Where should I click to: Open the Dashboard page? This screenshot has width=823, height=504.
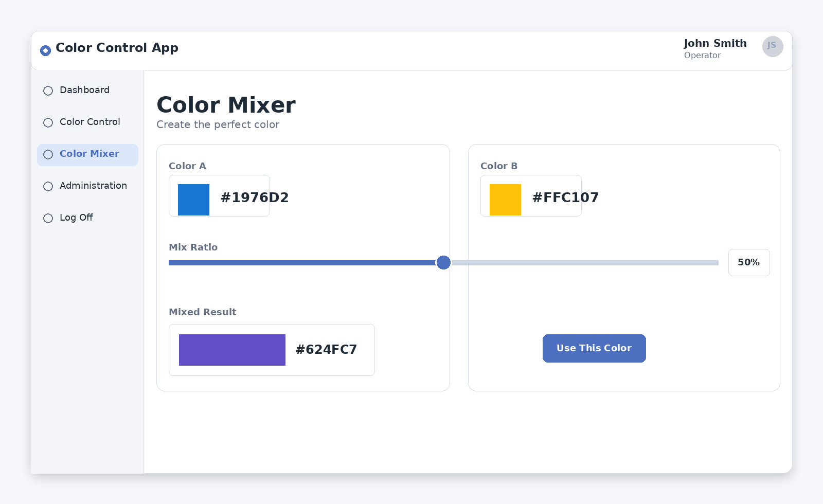(84, 90)
